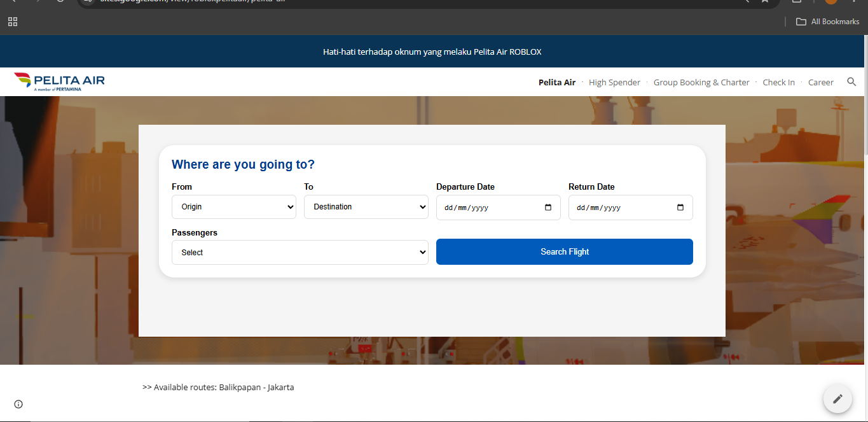Open the Check In page
This screenshot has height=422, width=868.
tap(778, 82)
